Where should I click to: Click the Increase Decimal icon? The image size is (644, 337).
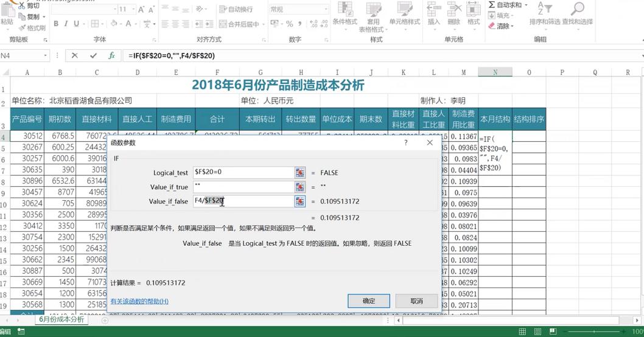tap(314, 24)
